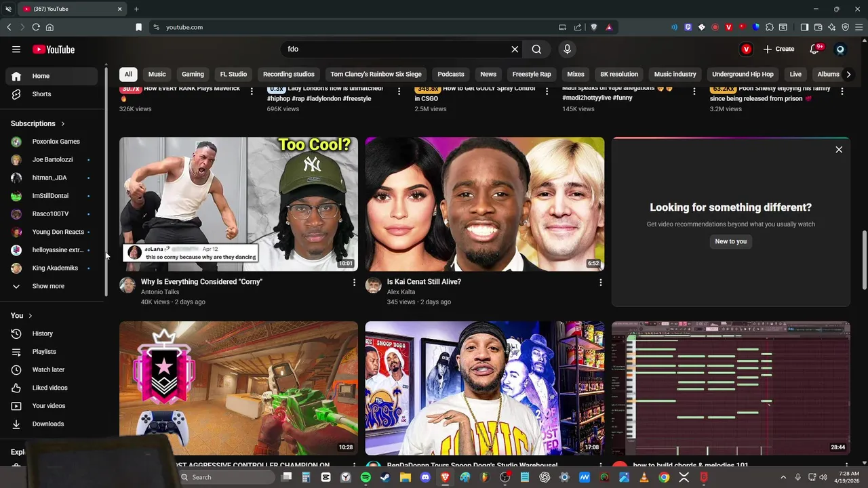
Task: Open VLC from the taskbar
Action: [644, 477]
